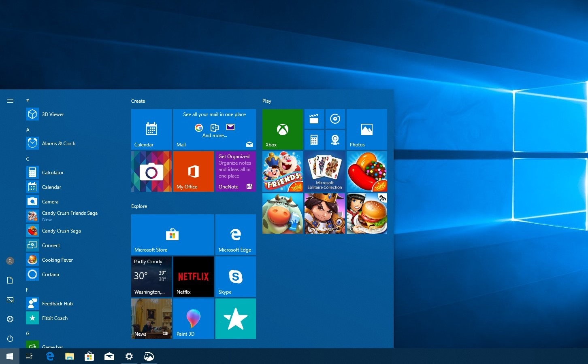Click the Power button in Start
Screen dimensions: 588x364
coord(10,339)
